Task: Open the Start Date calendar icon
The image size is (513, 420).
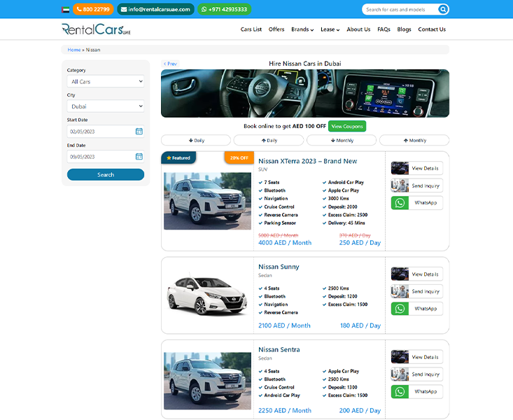Action: [139, 132]
